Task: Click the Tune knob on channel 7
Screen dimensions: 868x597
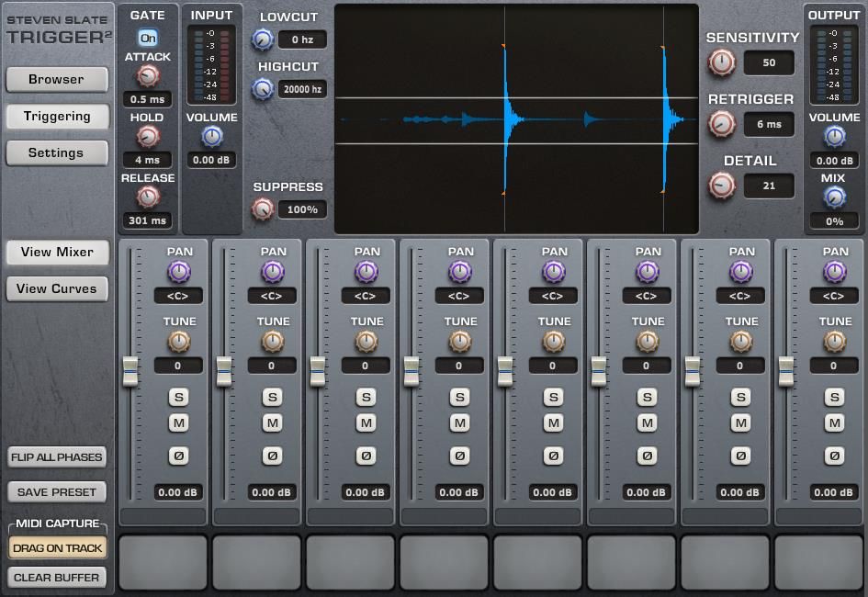Action: [x=740, y=342]
